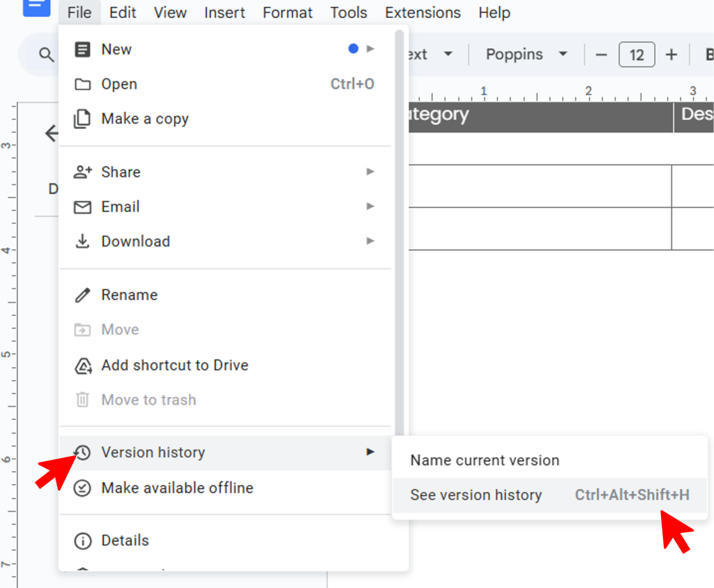714x588 pixels.
Task: Click the font size field showing 12
Action: [x=637, y=54]
